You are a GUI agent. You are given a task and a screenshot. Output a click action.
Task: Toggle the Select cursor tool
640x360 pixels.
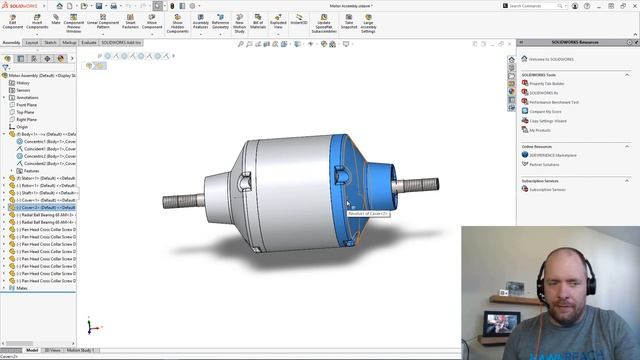[158, 6]
